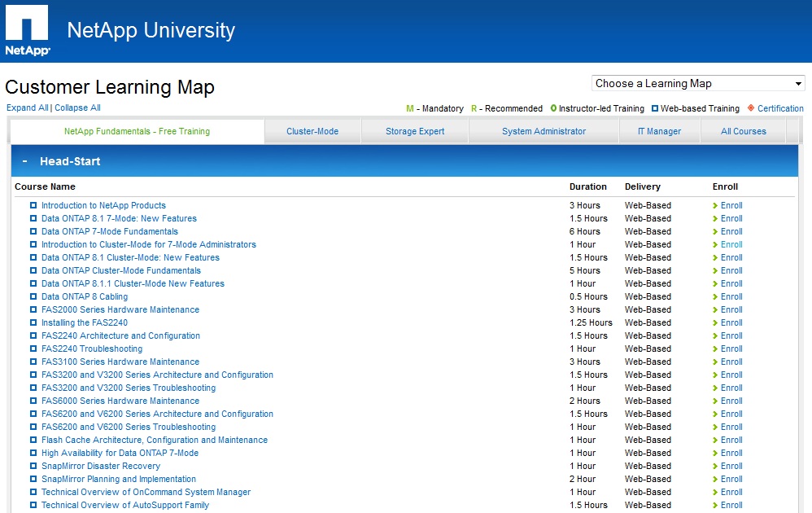The width and height of the screenshot is (812, 513).
Task: Click the green arrow beside Enroll for FAS2240 Troubleshooting
Action: (715, 349)
